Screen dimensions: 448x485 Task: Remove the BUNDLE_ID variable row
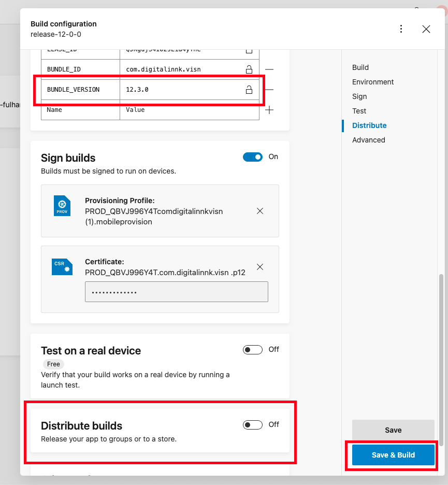(x=269, y=69)
